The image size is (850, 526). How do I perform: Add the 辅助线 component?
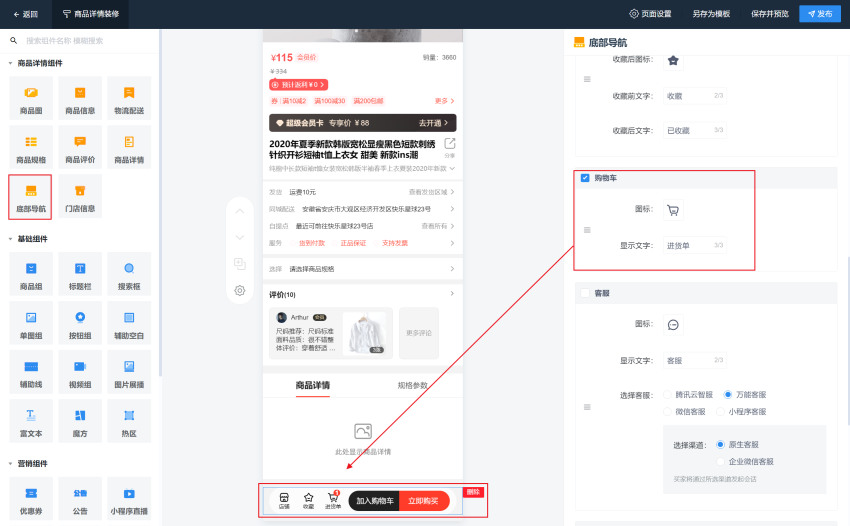tap(31, 372)
